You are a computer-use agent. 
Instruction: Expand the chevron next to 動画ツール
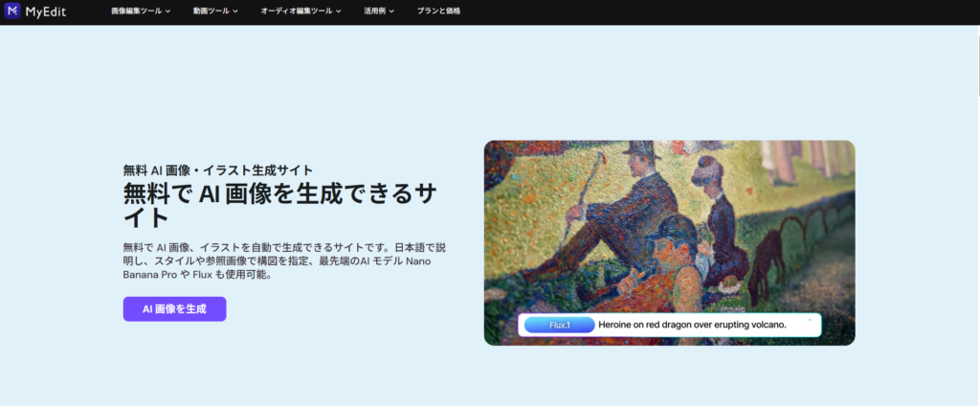(x=236, y=11)
